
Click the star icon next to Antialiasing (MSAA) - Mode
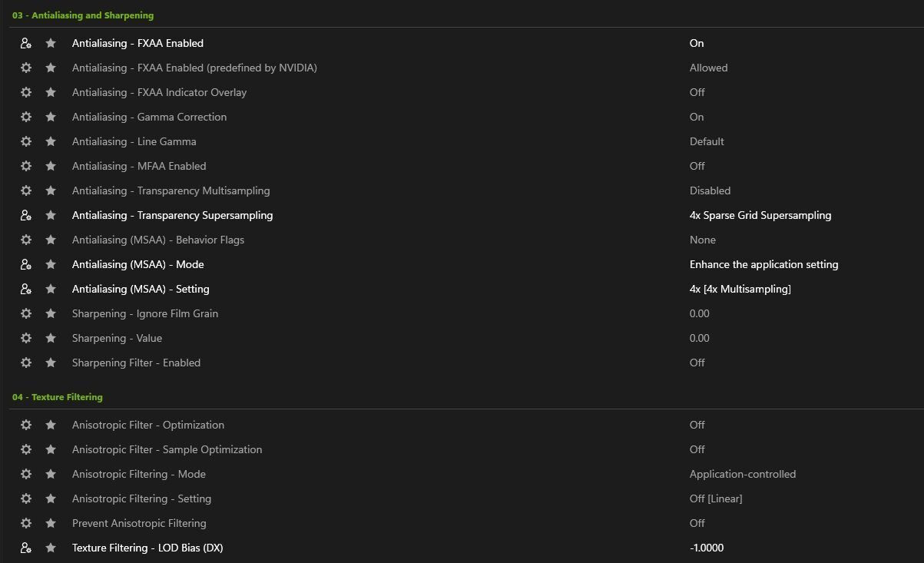tap(51, 264)
